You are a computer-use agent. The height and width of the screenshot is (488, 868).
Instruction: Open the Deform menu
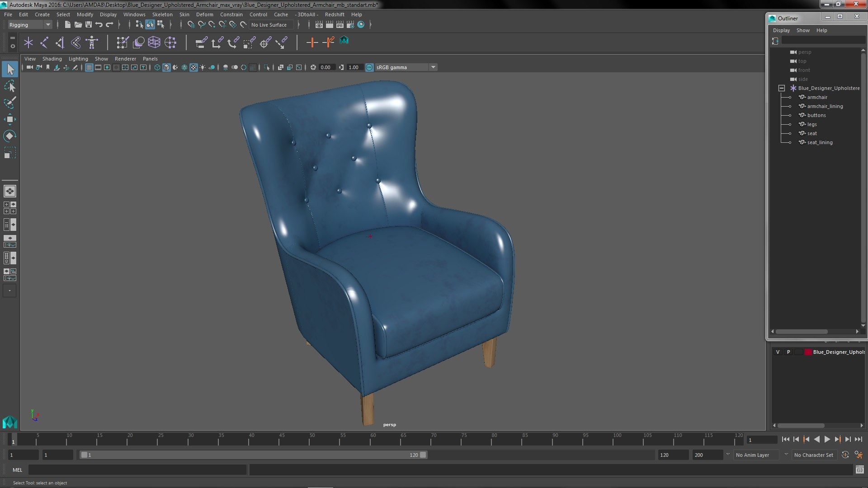coord(204,14)
